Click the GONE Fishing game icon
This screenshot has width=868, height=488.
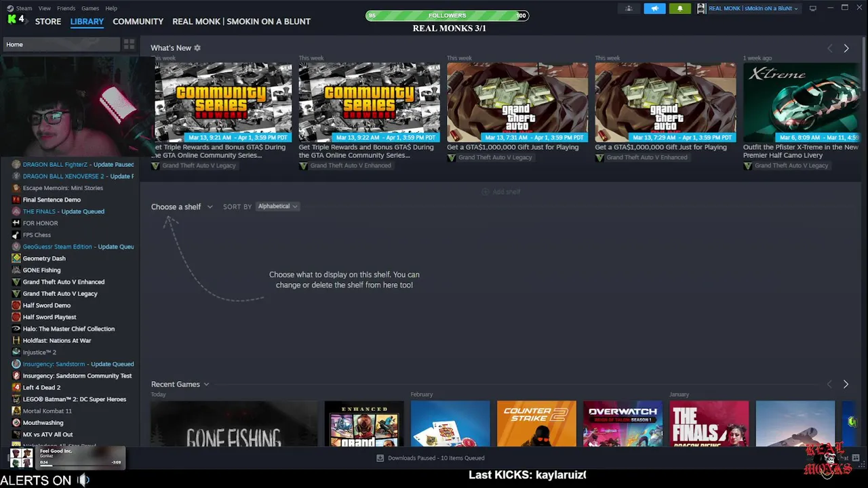(x=16, y=270)
